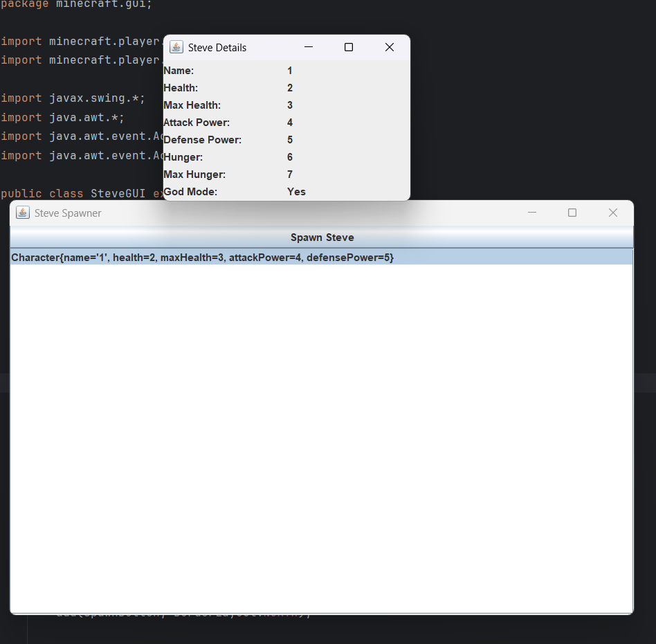The image size is (656, 644).
Task: Minimize the Steve Details window
Action: 309,47
